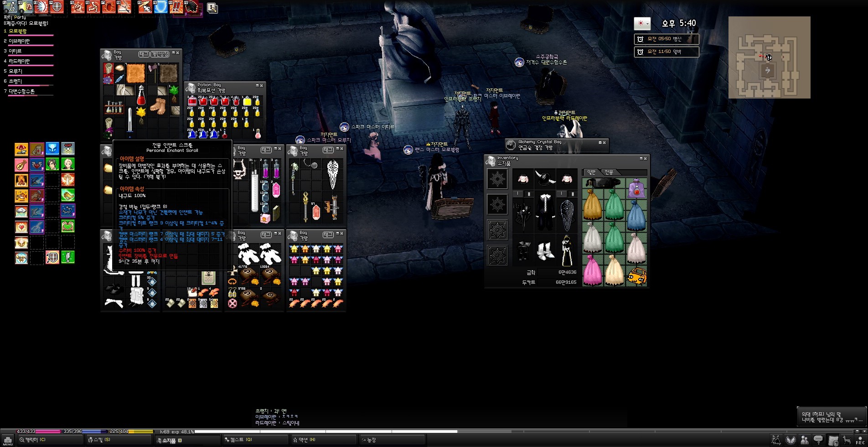Open the main MENU button

point(8,441)
